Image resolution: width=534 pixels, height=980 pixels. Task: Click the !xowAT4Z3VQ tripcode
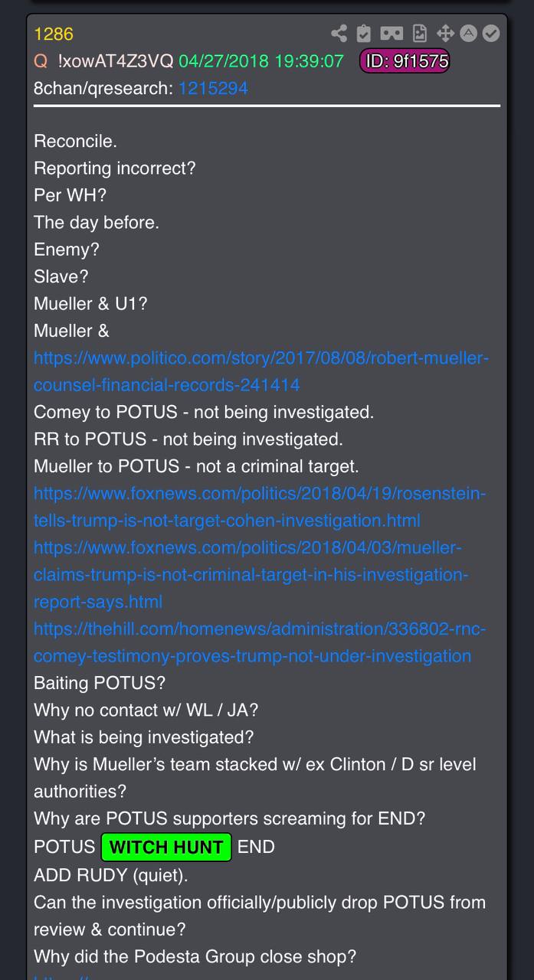[x=116, y=61]
